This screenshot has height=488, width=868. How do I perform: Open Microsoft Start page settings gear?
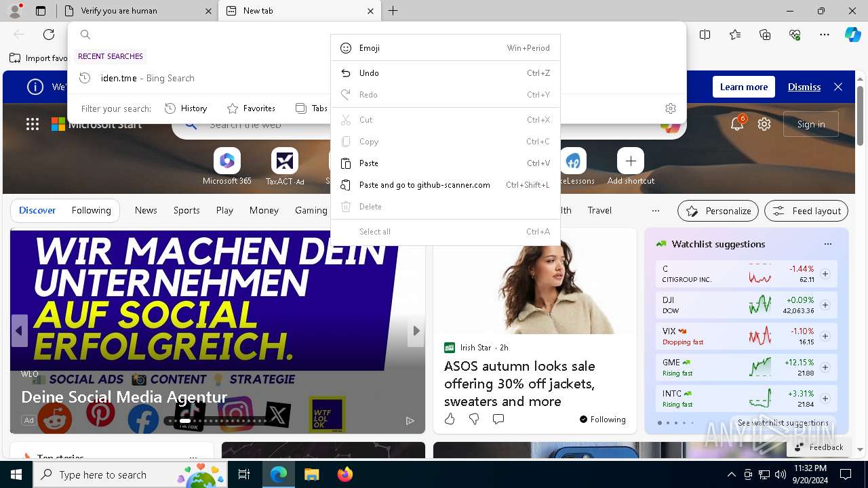tap(764, 124)
